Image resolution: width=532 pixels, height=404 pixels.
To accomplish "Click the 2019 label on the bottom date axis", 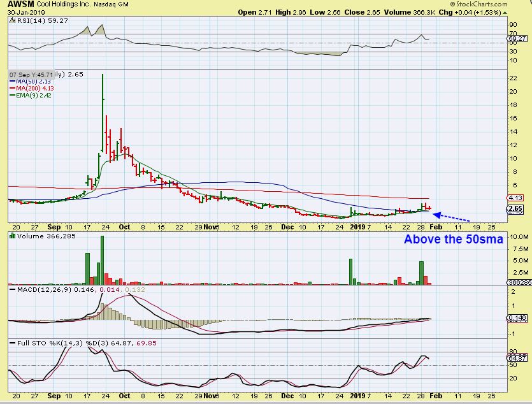I will (357, 396).
